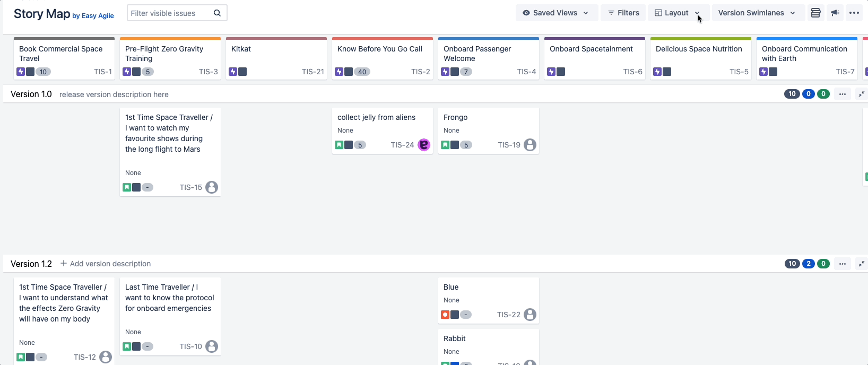Click the megaphone announcements icon
Screen dimensions: 868x365
pos(835,13)
